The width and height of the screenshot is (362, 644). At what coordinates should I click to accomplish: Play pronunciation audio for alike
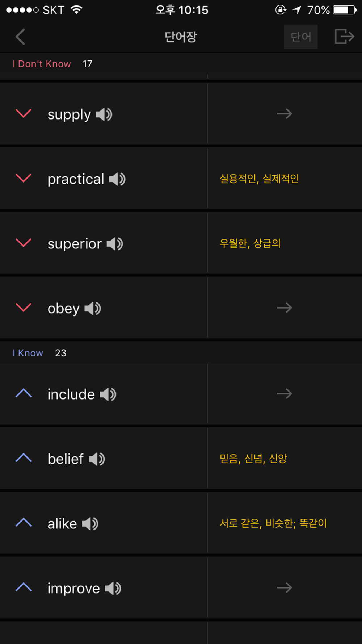point(90,524)
